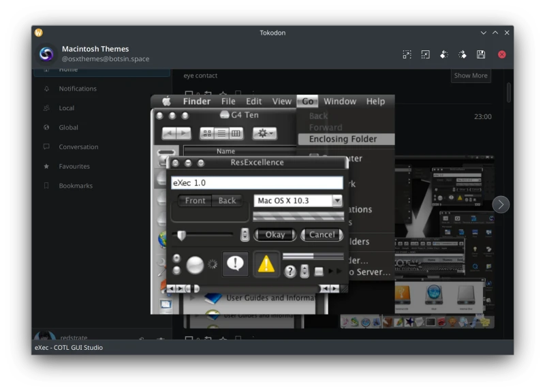This screenshot has height=392, width=545.
Task: Click the striped progress bar under dropdown
Action: 298,216
